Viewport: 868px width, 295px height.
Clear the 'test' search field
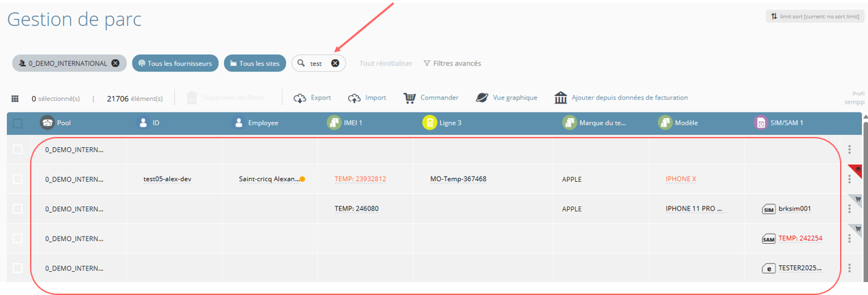335,63
